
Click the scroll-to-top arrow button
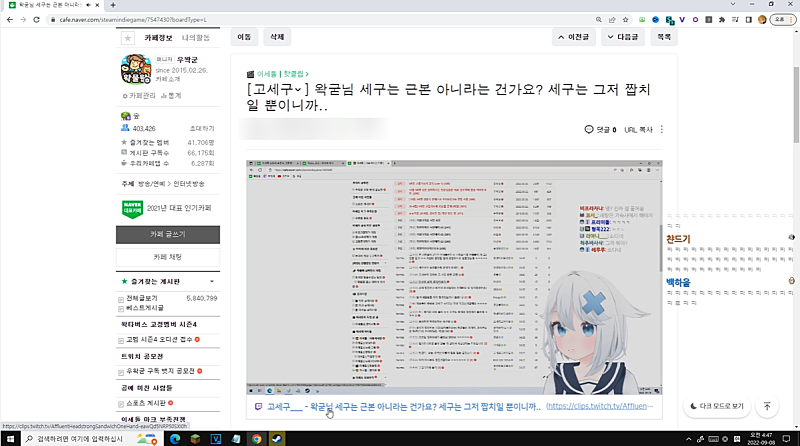(x=766, y=407)
